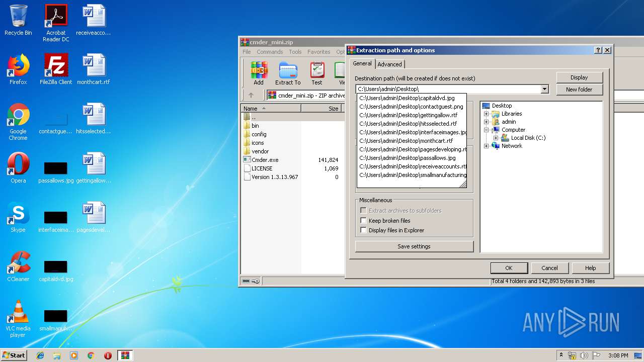Click the Extract To toolbar icon
This screenshot has width=644, height=362.
(x=288, y=73)
